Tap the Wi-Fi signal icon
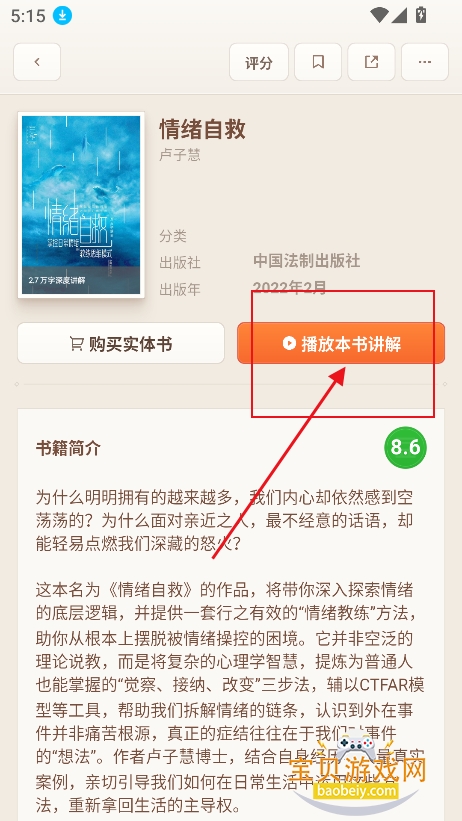The height and width of the screenshot is (821, 462). 378,15
